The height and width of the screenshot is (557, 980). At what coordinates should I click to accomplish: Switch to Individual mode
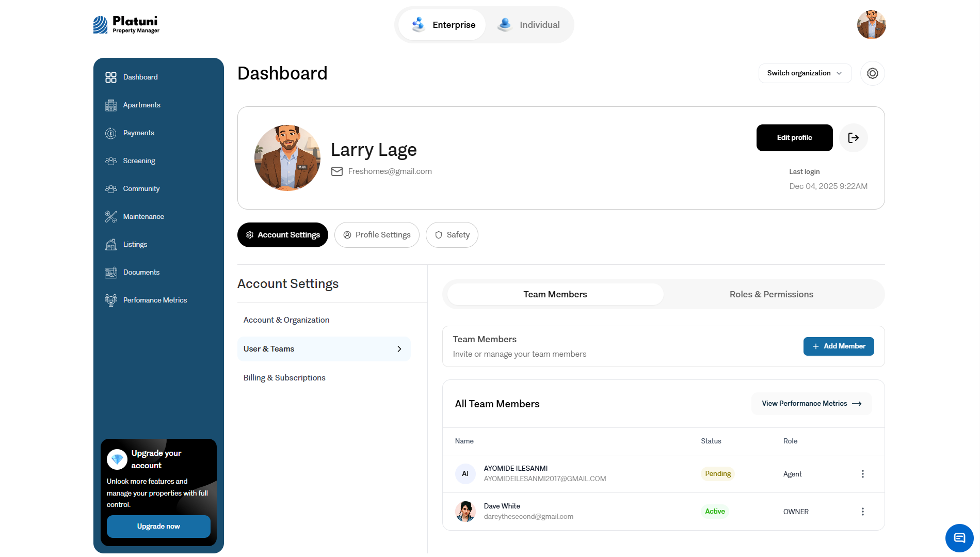click(x=528, y=25)
